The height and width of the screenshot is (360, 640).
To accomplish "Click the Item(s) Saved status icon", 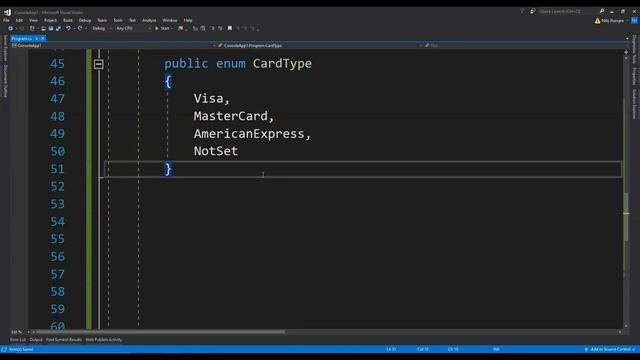I will pos(4,349).
